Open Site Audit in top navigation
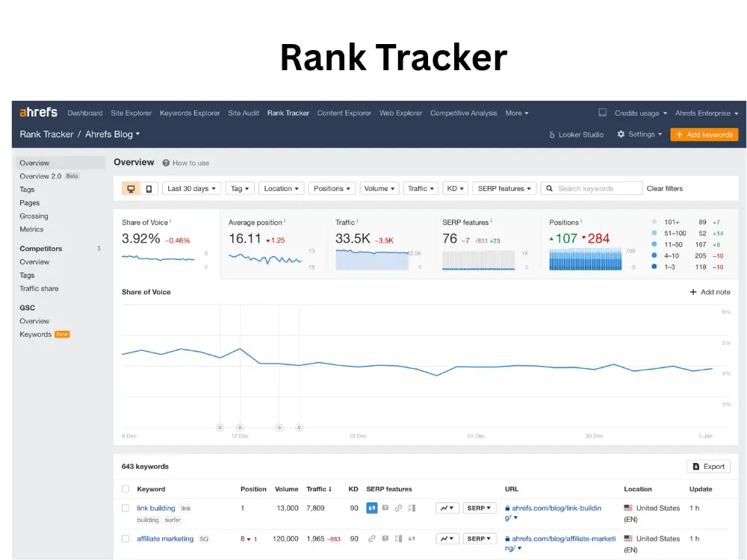Screen dimensions: 747x560 244,113
